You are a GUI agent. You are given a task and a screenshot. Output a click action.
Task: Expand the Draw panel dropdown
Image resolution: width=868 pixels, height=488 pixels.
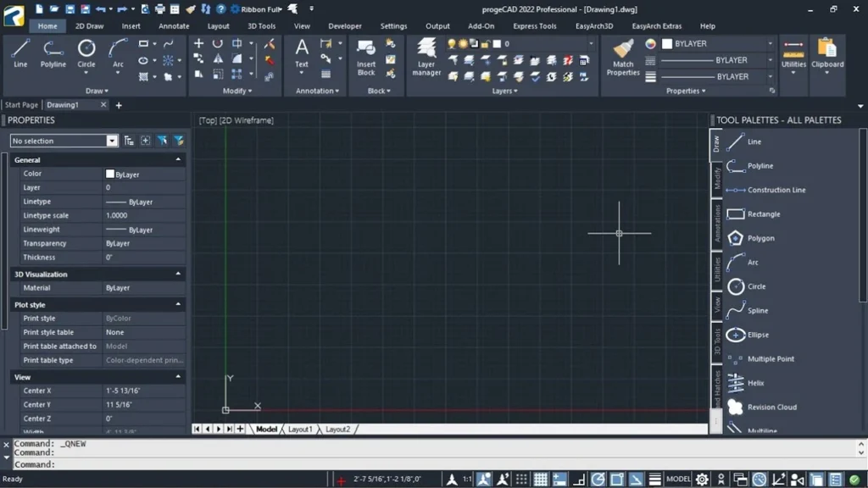click(97, 91)
